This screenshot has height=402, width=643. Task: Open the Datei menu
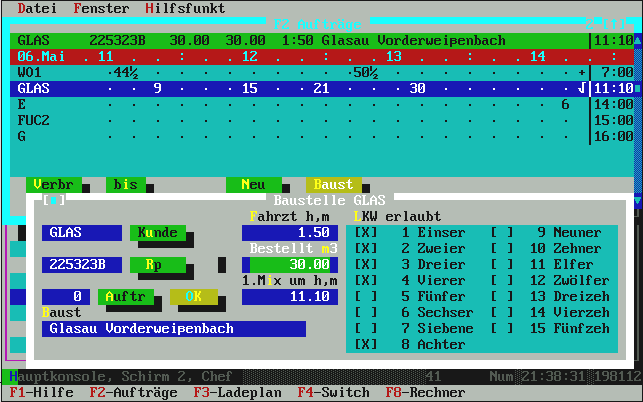click(37, 8)
